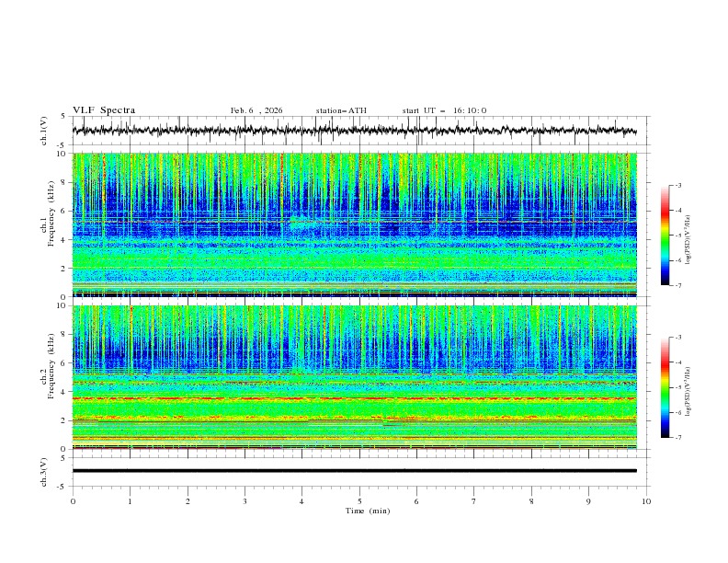This screenshot has height=563, width=728.
Task: Click the "Time (min)" x-axis label
Action: point(368,511)
